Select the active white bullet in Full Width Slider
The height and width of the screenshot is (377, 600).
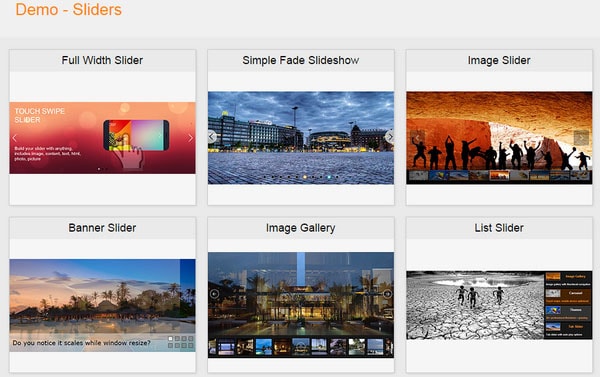pos(99,169)
